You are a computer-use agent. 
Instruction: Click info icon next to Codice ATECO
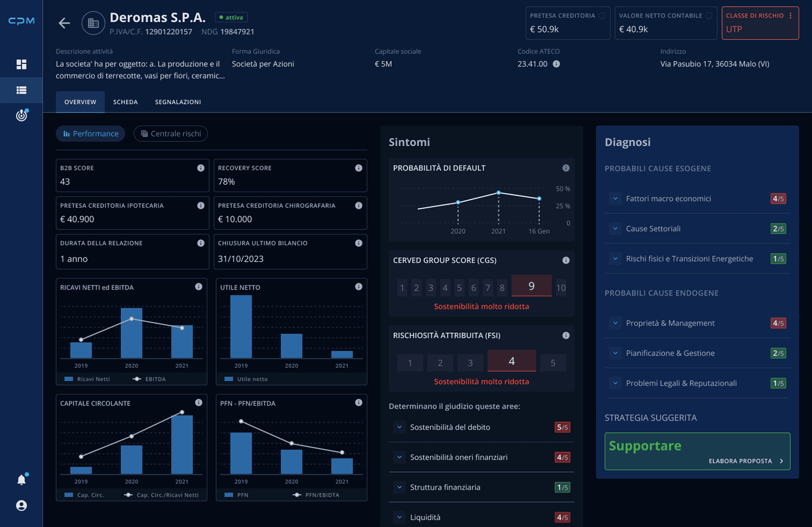(x=556, y=64)
